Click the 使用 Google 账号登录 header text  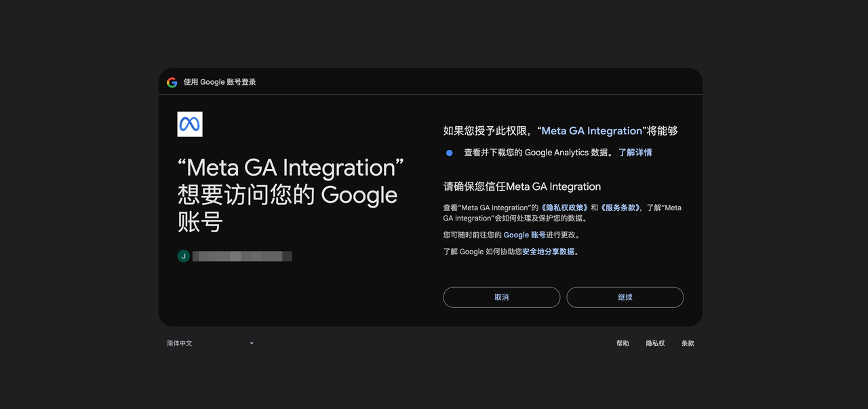coord(220,82)
